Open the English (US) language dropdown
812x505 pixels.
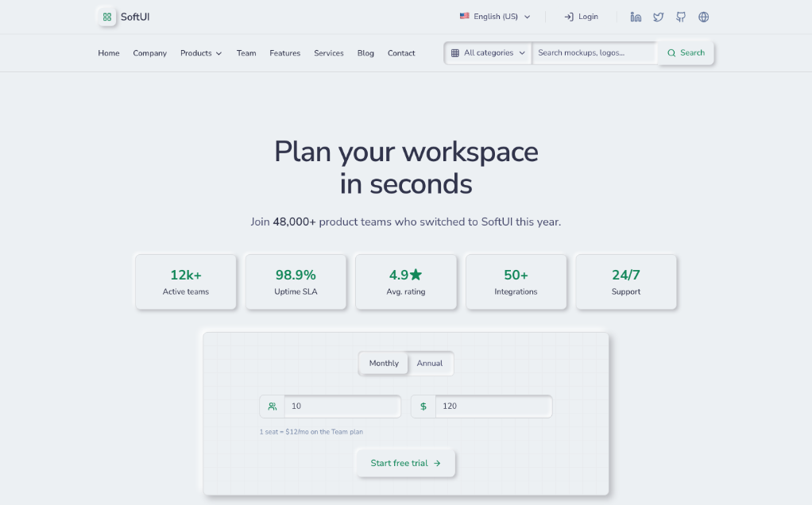495,17
